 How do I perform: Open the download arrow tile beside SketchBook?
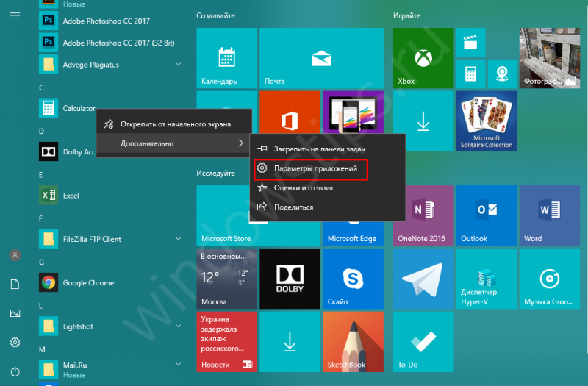point(290,342)
